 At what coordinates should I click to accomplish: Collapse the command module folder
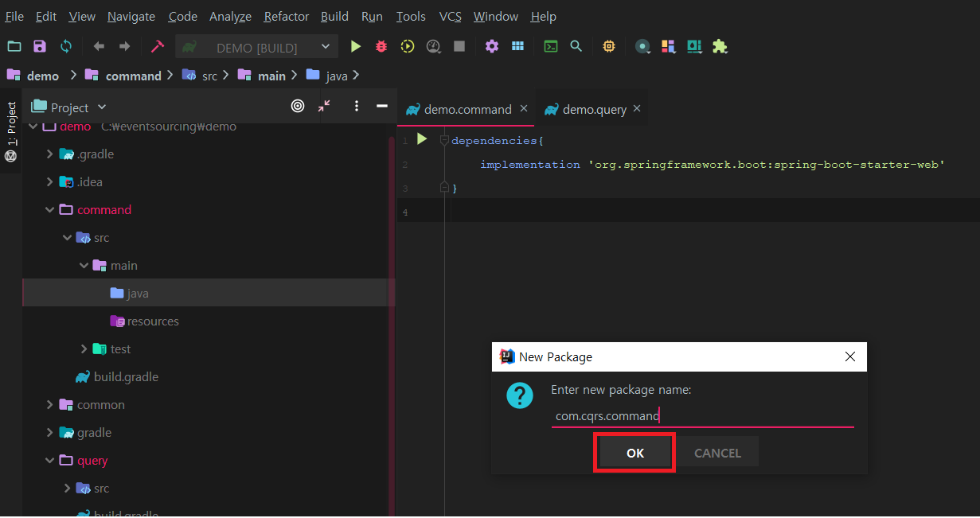click(x=50, y=210)
